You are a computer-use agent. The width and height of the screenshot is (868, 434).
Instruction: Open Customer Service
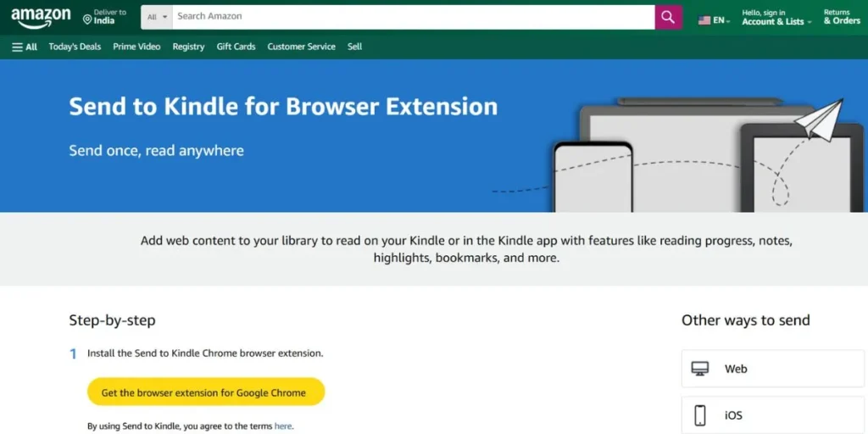tap(301, 47)
